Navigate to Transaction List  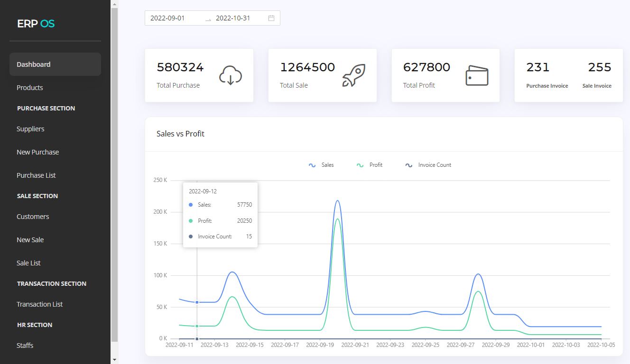coord(40,304)
